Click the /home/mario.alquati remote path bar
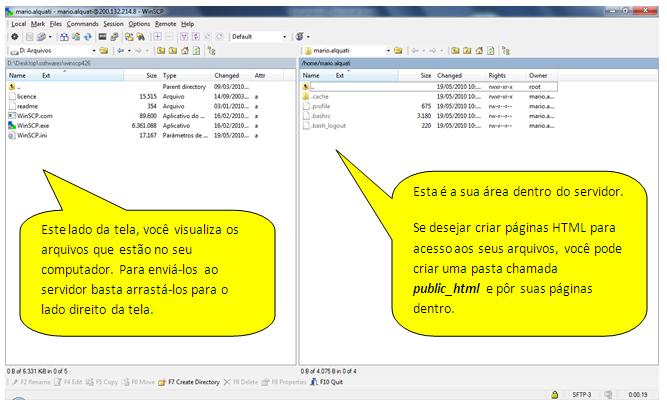 pyautogui.click(x=479, y=63)
